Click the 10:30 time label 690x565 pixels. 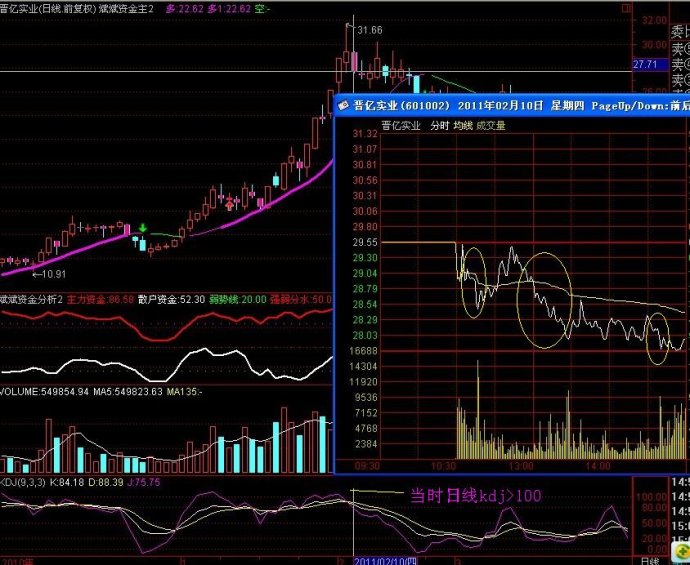tap(444, 466)
